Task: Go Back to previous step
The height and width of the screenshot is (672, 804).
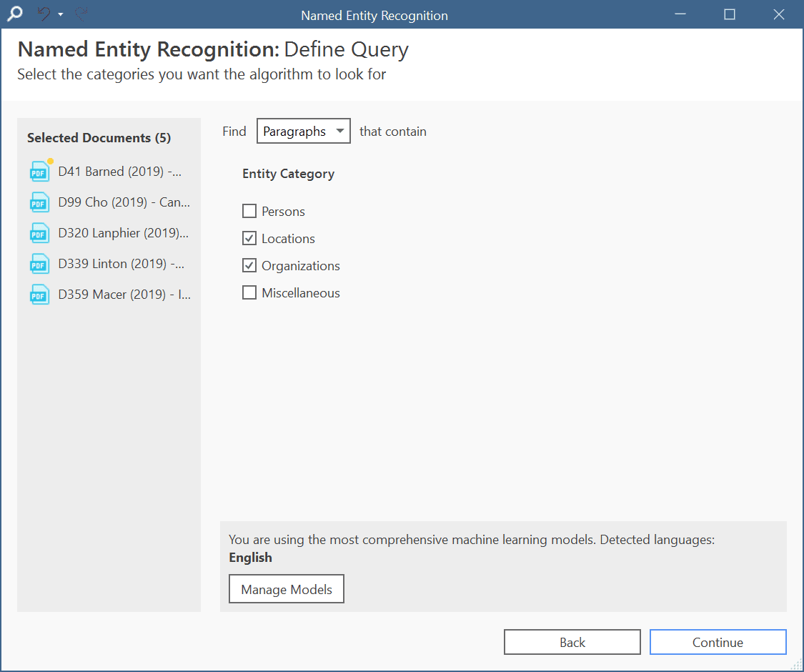Action: click(x=572, y=642)
